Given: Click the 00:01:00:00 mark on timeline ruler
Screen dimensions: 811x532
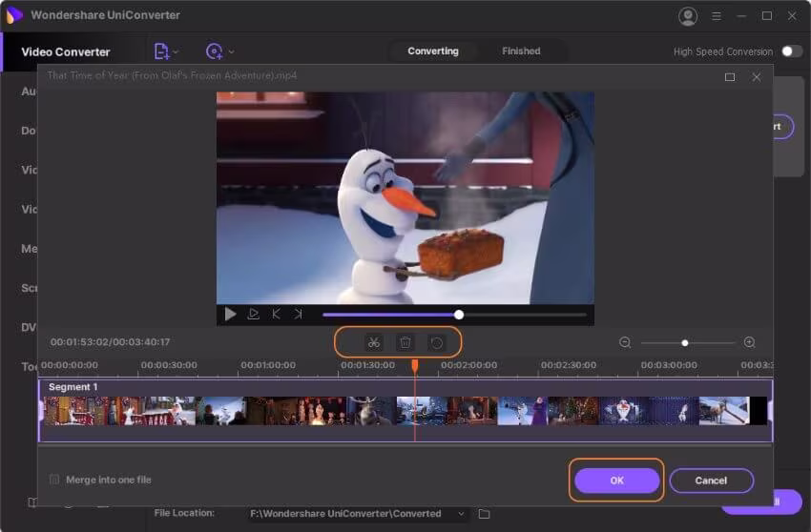Looking at the screenshot, I should pos(268,365).
